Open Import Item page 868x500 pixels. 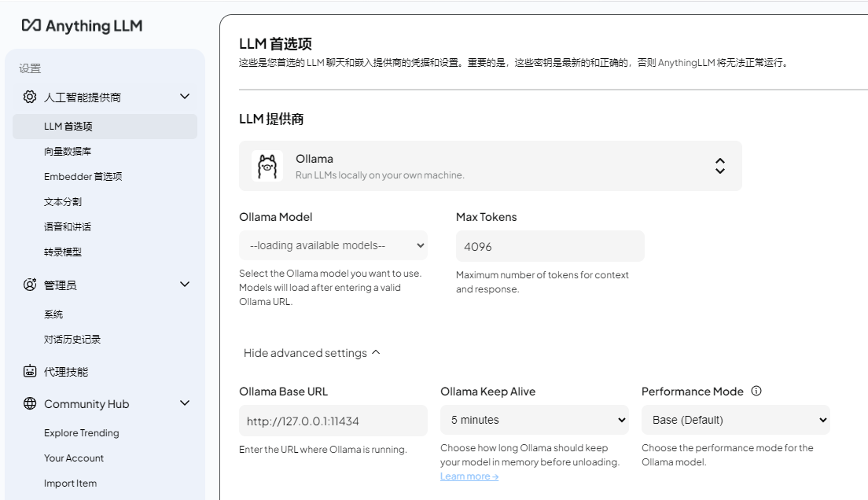pyautogui.click(x=70, y=483)
